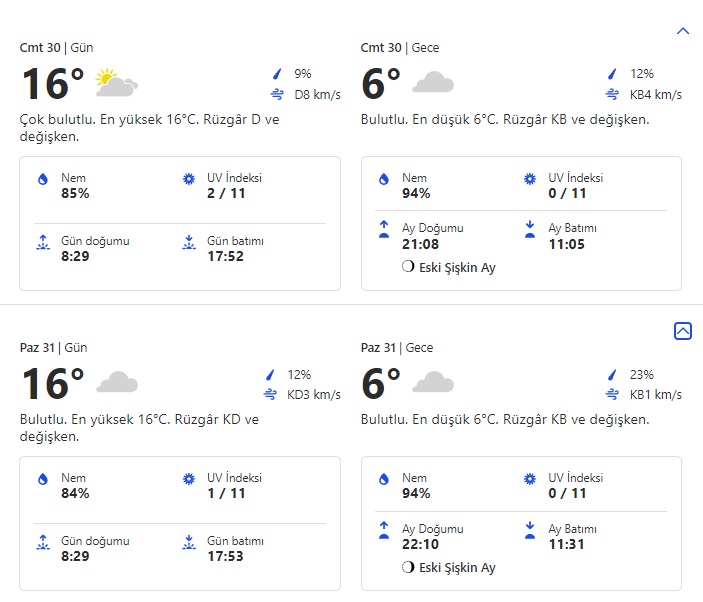Click the cloud icon for Paz 31 Gece
Screen dimensions: 703x602
(x=433, y=383)
